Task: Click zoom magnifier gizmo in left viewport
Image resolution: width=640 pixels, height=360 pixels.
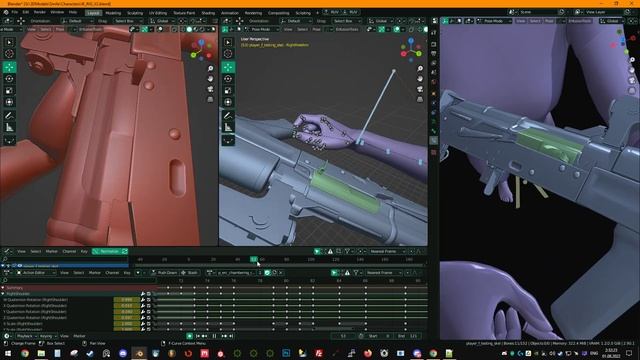Action: pyautogui.click(x=210, y=68)
